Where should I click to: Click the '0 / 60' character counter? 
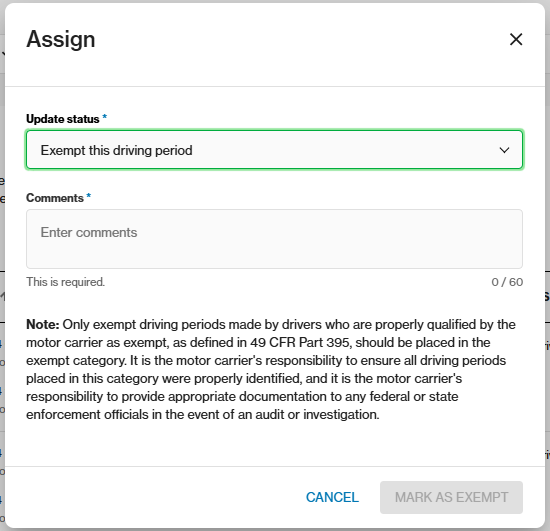point(507,282)
